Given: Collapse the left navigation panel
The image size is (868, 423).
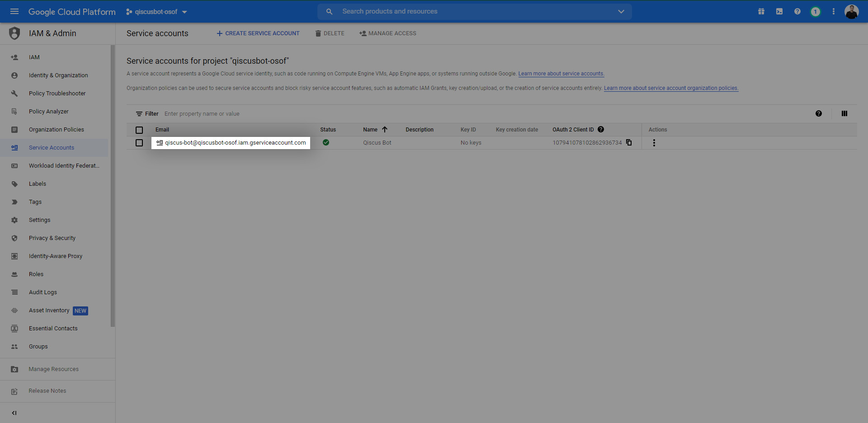Looking at the screenshot, I should click(14, 413).
